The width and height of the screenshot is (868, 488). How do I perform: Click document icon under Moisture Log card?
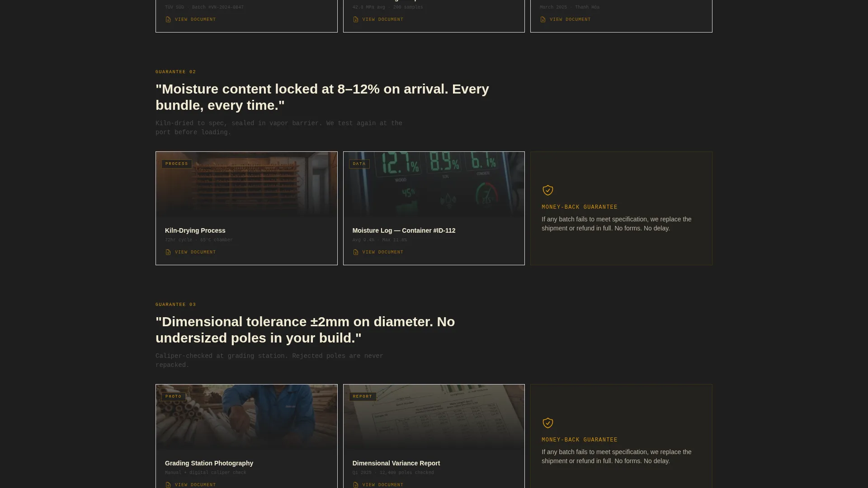point(356,252)
